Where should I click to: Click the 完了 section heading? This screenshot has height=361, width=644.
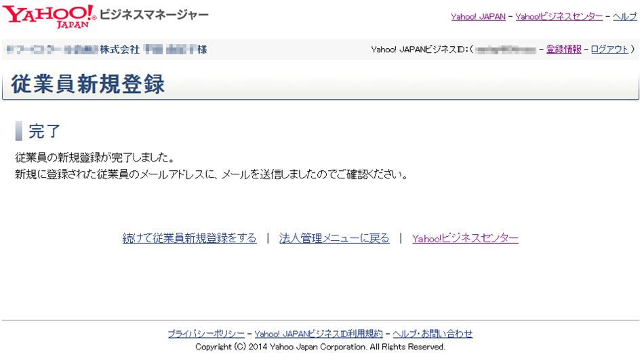point(45,131)
